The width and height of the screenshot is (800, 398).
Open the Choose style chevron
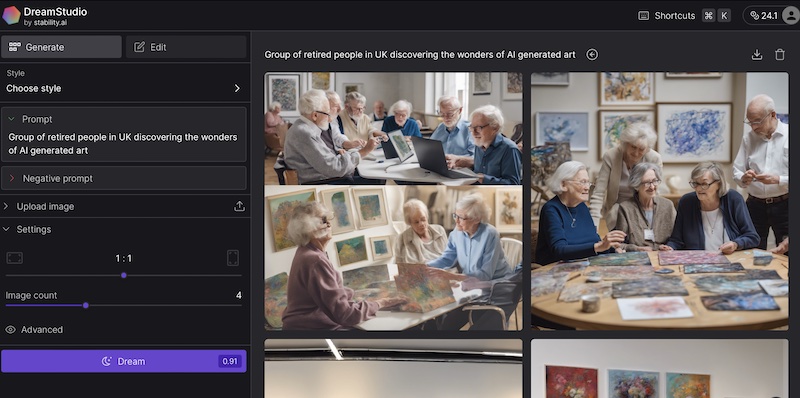(237, 88)
